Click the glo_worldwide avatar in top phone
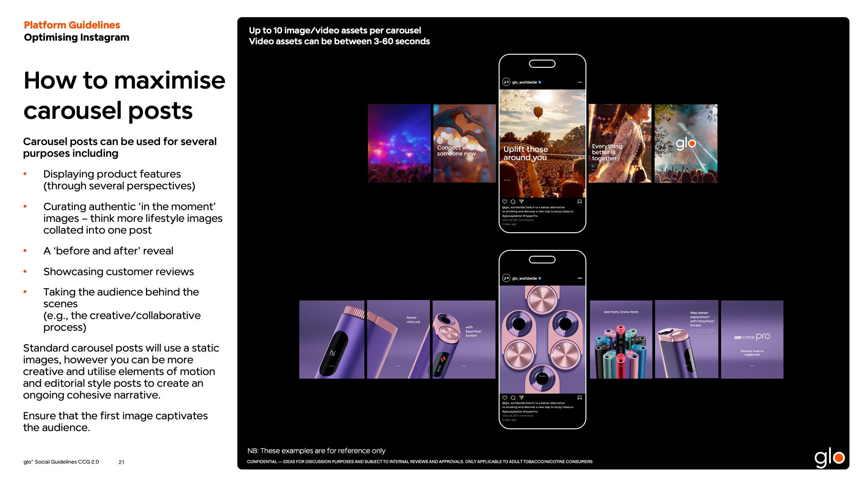The image size is (868, 488). point(506,82)
